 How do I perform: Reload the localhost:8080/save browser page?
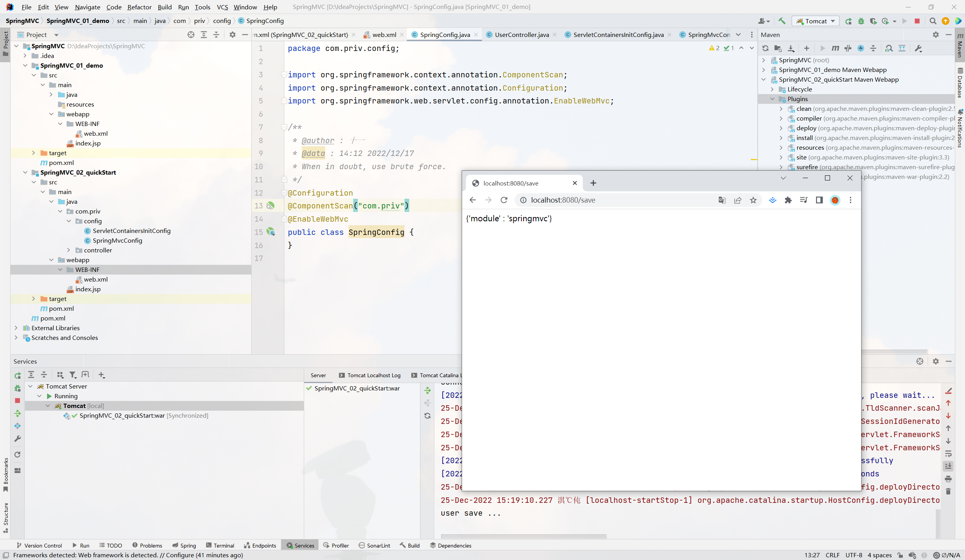[504, 200]
